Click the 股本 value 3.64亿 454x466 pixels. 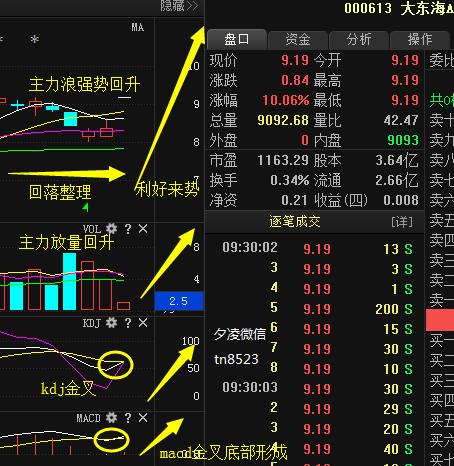(397, 161)
